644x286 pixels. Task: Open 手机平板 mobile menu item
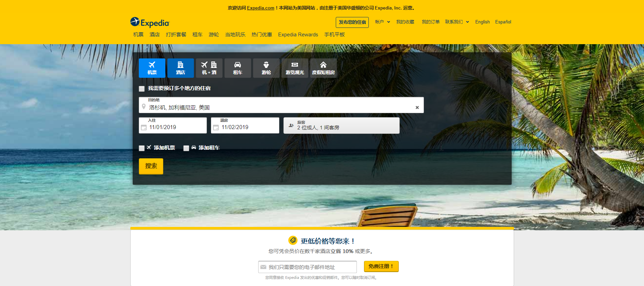tap(334, 35)
